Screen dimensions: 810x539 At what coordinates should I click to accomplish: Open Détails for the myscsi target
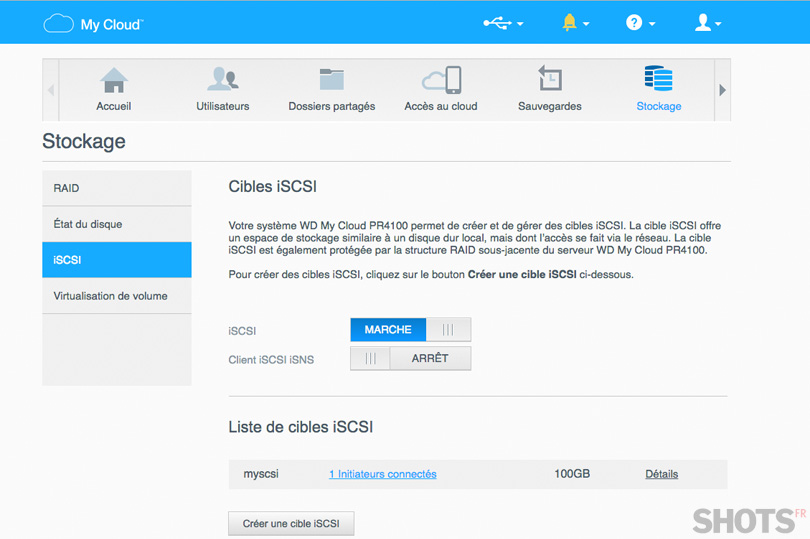pyautogui.click(x=661, y=474)
